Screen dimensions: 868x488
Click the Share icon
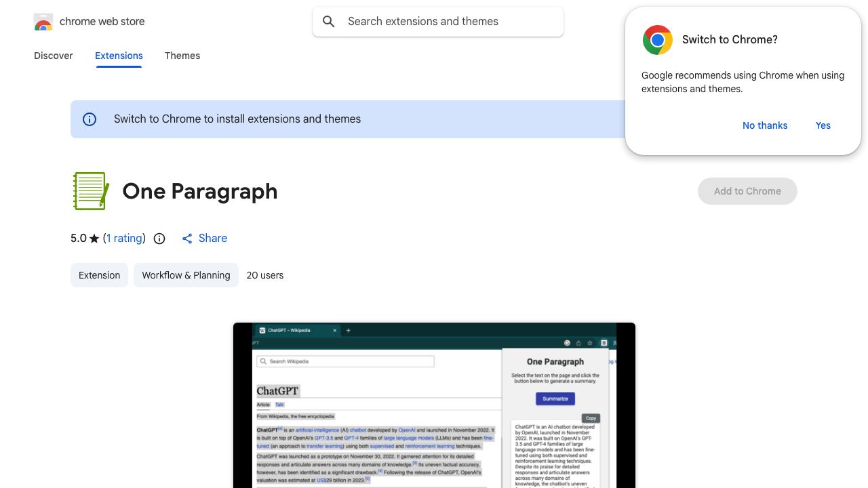pos(187,239)
